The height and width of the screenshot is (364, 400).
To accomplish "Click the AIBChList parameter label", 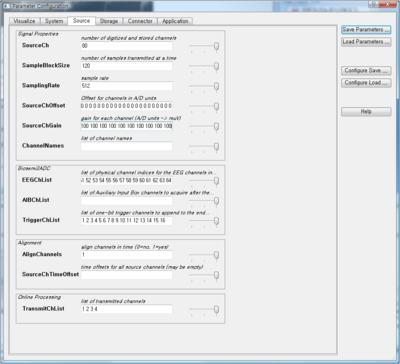I will [36, 200].
